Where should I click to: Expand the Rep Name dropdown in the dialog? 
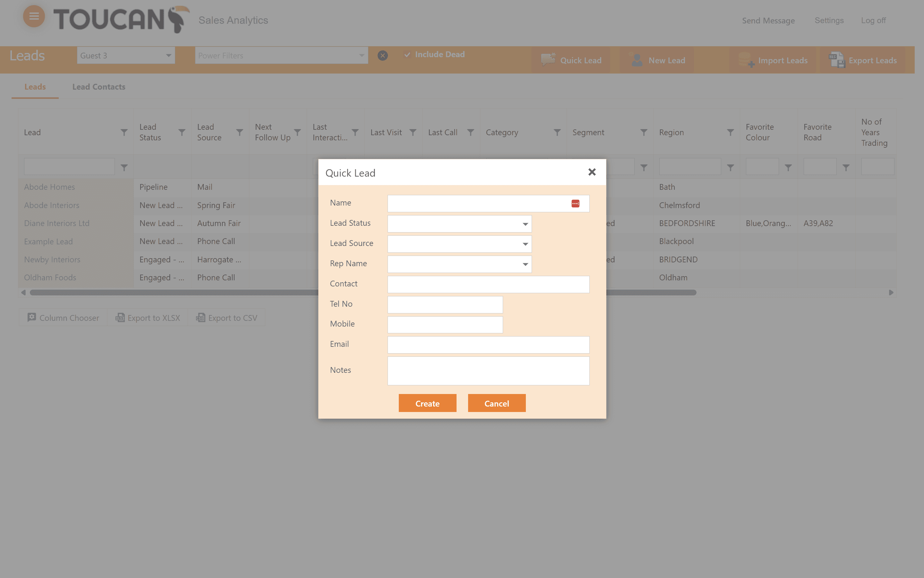(x=526, y=265)
